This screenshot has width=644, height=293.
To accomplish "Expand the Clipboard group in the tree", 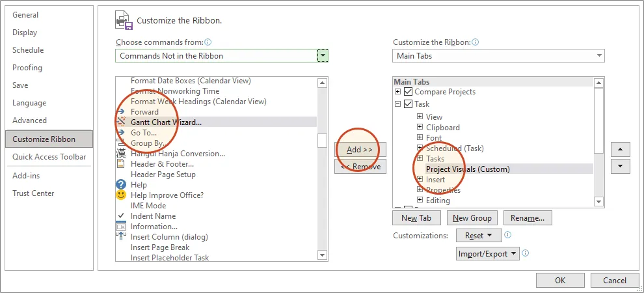I will (420, 128).
